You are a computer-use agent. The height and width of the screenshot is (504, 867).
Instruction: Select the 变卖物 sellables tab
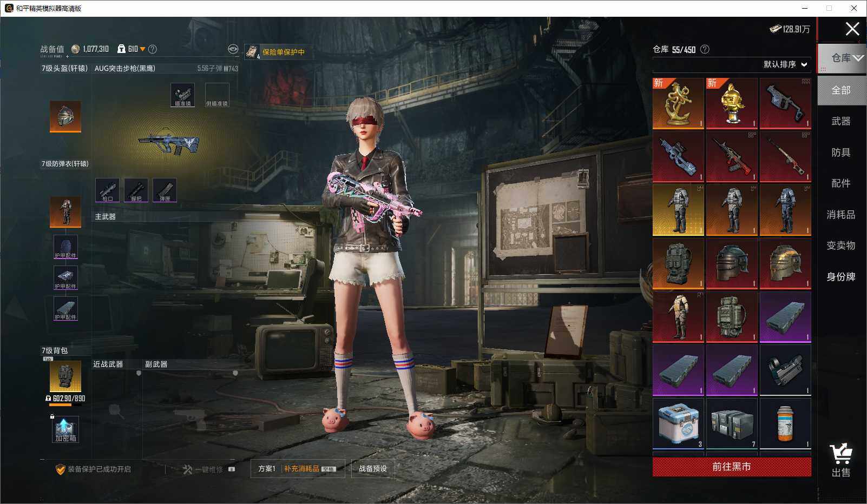tap(841, 246)
